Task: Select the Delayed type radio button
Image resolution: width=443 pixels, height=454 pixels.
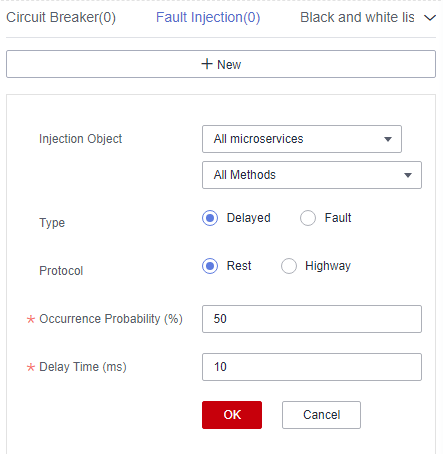Action: coord(210,218)
